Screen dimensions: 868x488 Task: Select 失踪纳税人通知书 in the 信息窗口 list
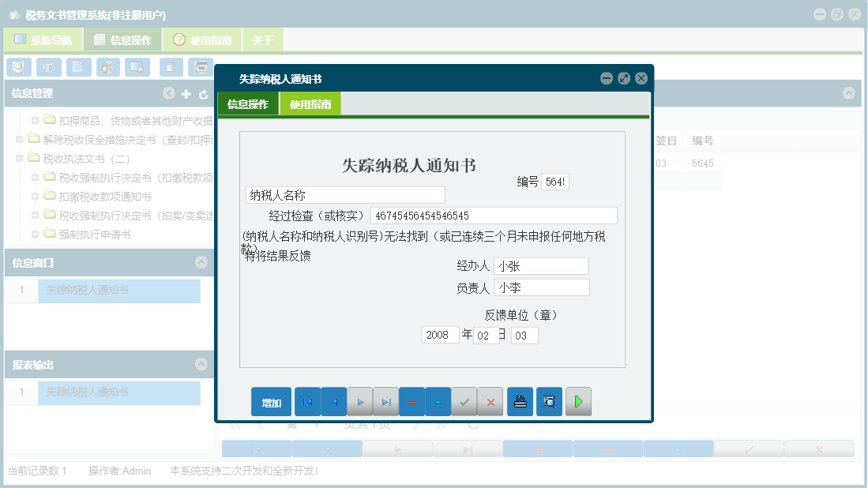tap(119, 291)
